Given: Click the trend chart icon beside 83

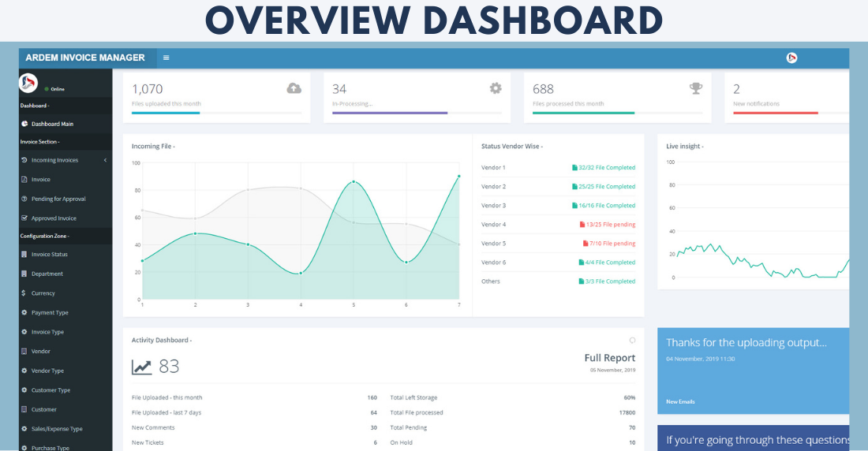Looking at the screenshot, I should (141, 367).
